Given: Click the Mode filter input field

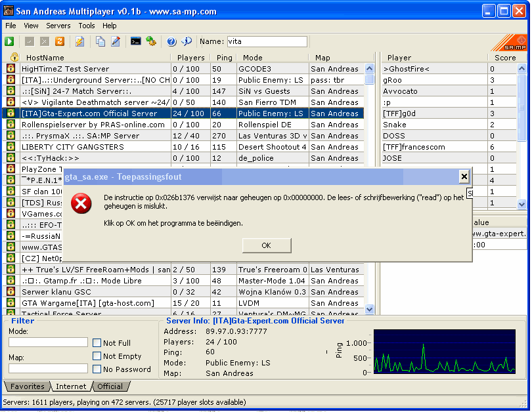Looking at the screenshot, I should tap(48, 342).
